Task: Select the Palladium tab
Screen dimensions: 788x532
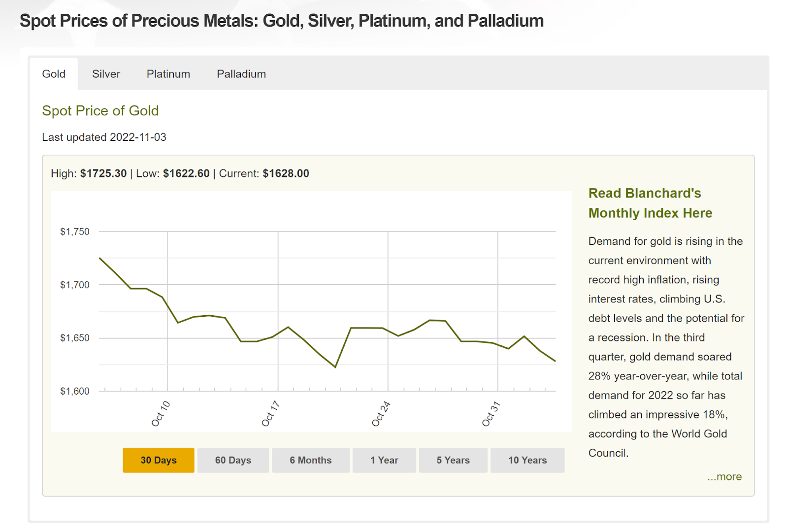Action: click(241, 74)
